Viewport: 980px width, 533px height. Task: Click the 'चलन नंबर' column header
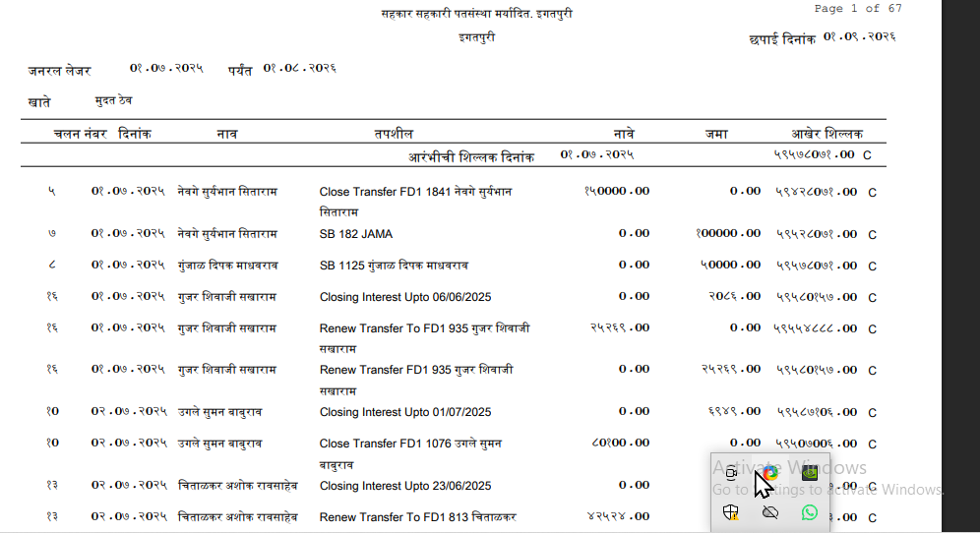(80, 134)
